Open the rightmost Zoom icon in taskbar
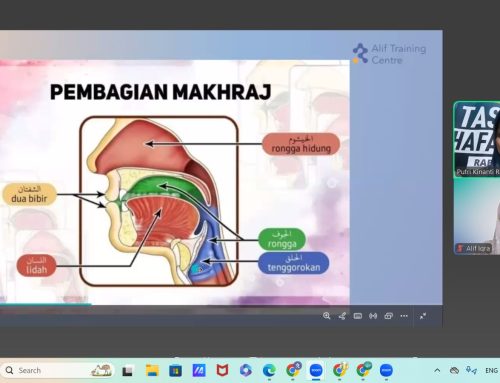The width and height of the screenshot is (500, 383). (386, 370)
